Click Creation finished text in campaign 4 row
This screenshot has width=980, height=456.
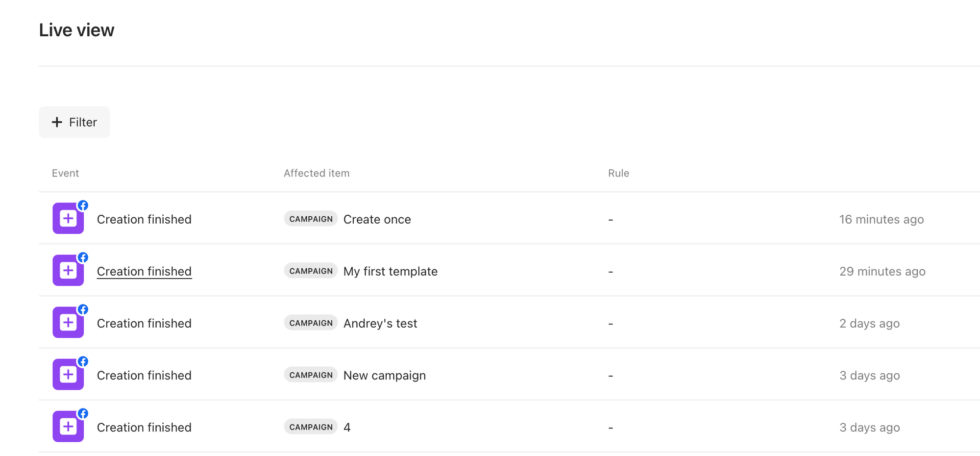pyautogui.click(x=144, y=427)
